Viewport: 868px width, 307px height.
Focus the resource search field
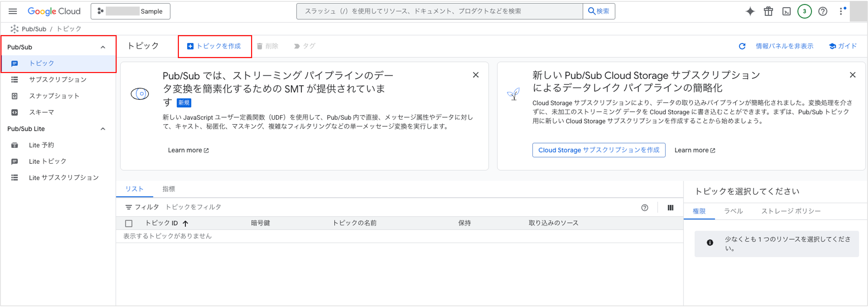[439, 11]
